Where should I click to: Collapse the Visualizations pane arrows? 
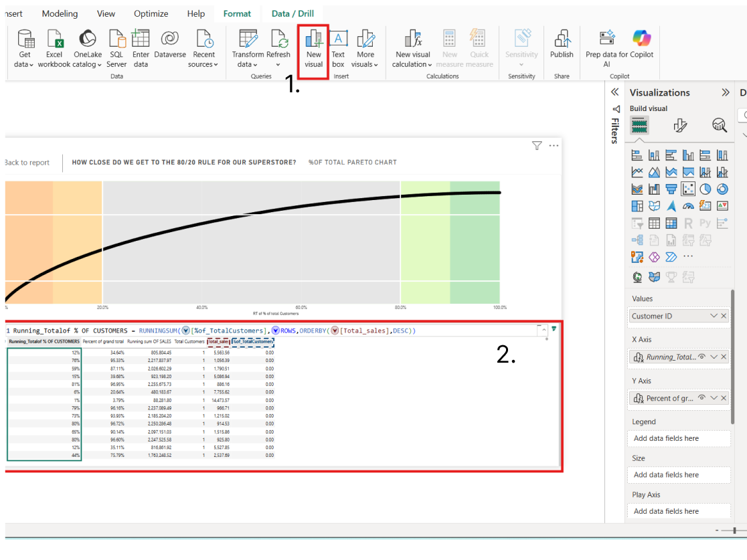pos(725,92)
